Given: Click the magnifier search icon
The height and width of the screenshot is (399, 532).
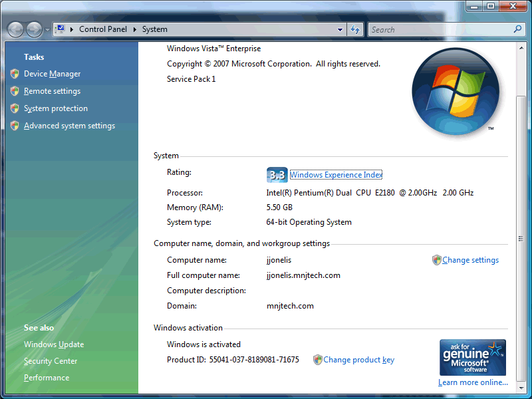Looking at the screenshot, I should pos(518,29).
